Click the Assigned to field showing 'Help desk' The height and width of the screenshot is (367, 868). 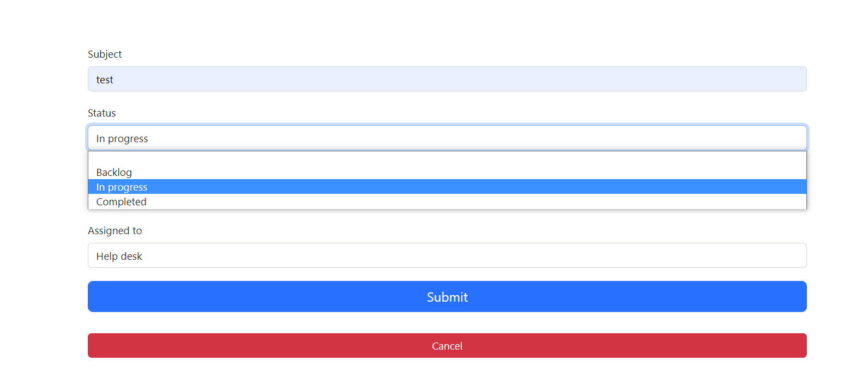pos(447,255)
